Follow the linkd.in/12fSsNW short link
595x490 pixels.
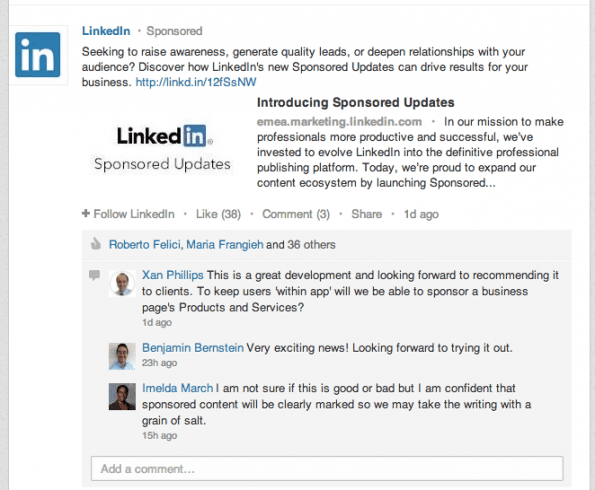tap(196, 82)
